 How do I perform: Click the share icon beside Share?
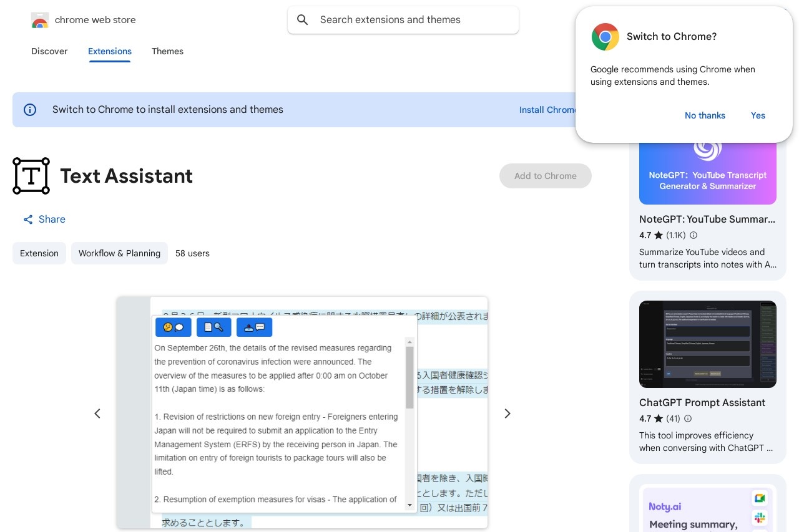[28, 220]
